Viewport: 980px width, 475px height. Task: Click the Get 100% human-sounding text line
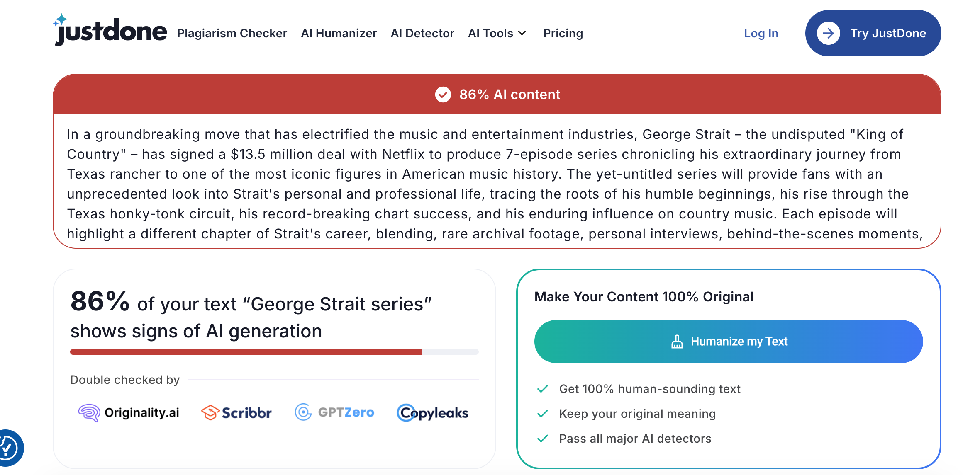(x=650, y=389)
